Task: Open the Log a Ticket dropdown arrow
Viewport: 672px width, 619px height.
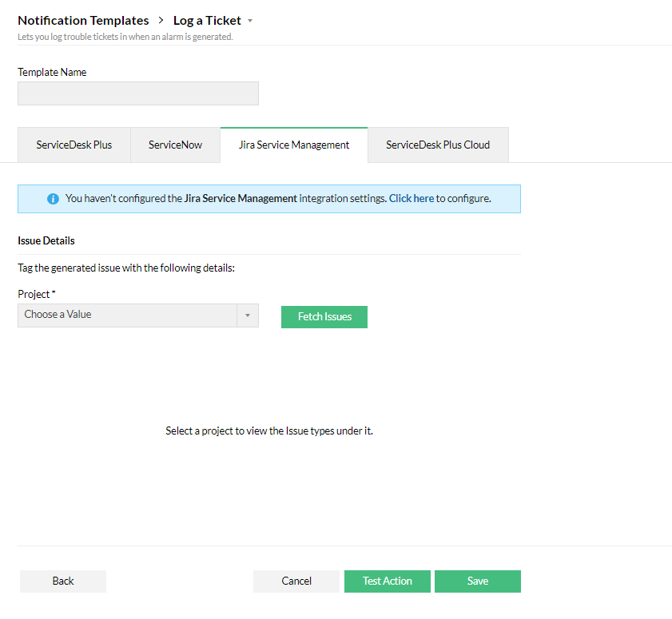Action: pyautogui.click(x=250, y=21)
